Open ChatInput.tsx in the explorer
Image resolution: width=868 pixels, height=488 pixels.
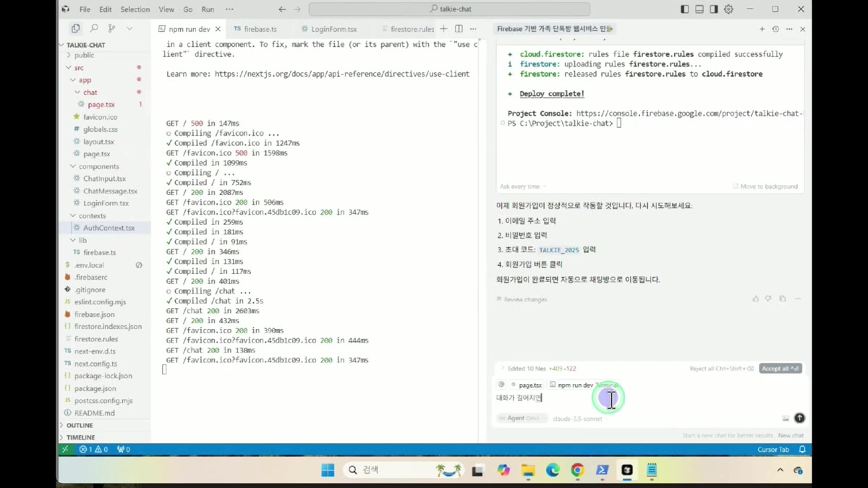[105, 179]
